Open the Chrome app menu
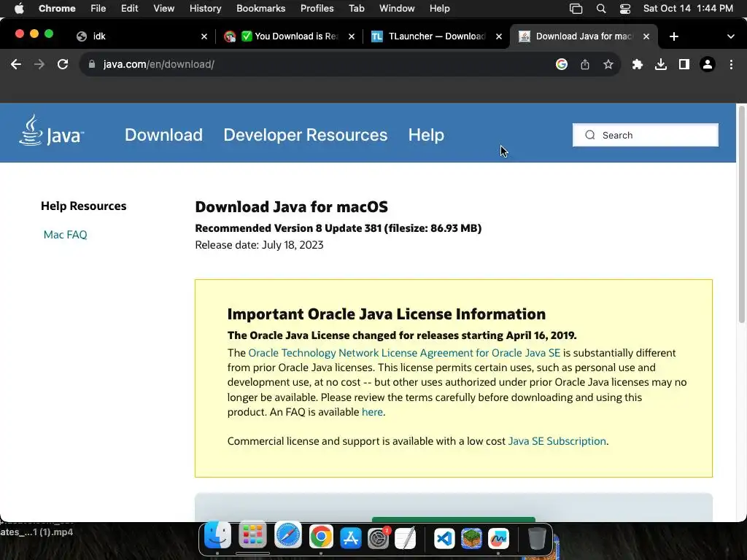This screenshot has width=747, height=560. coord(57,9)
